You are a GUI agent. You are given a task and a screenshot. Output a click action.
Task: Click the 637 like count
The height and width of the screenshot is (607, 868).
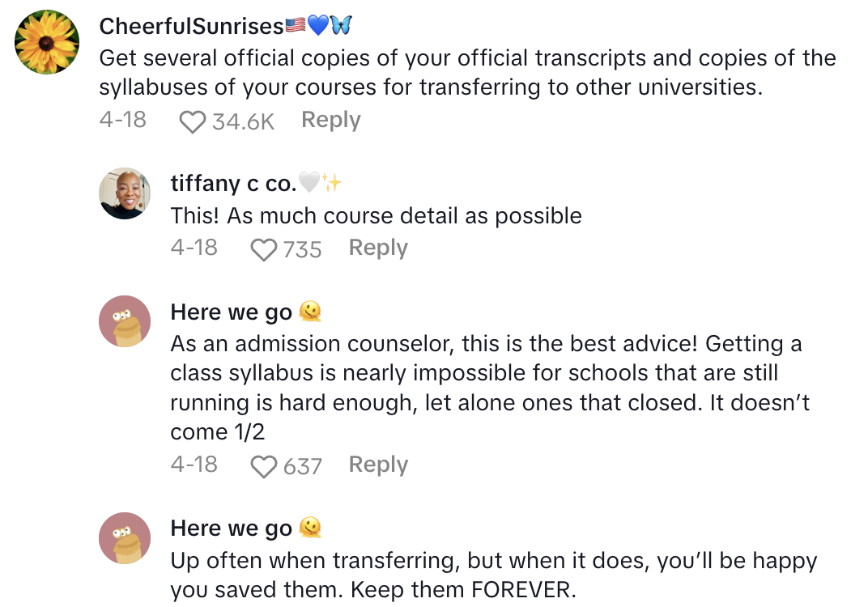click(302, 466)
